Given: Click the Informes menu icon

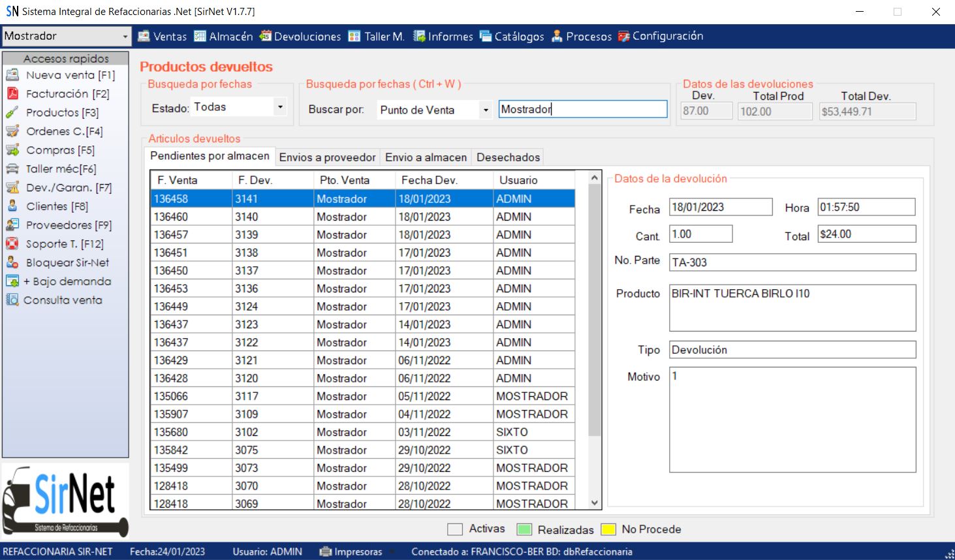Looking at the screenshot, I should [x=419, y=36].
